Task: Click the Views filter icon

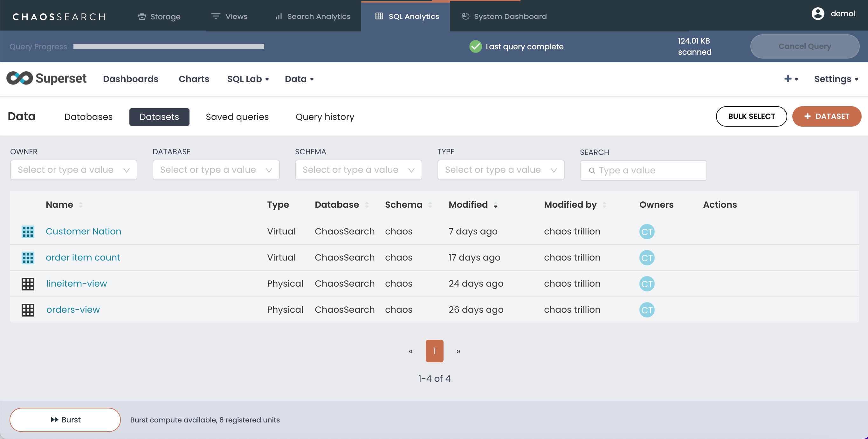Action: [x=216, y=16]
